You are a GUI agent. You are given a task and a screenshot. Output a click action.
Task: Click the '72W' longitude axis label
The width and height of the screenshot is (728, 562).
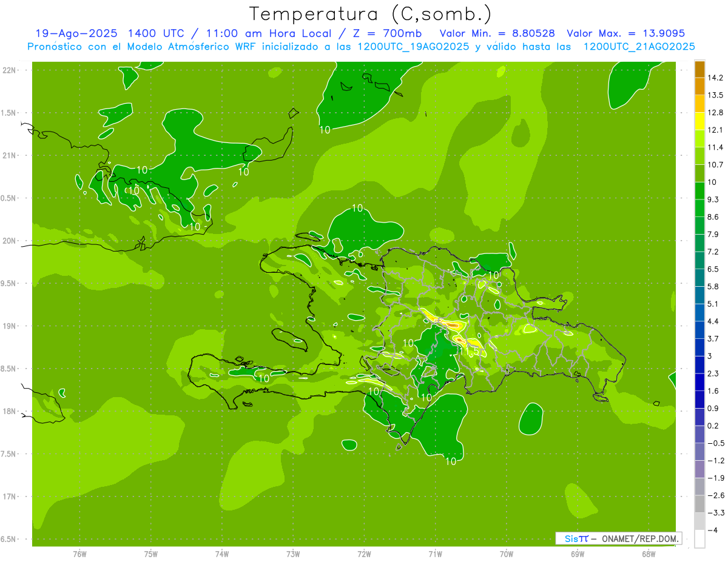(364, 554)
